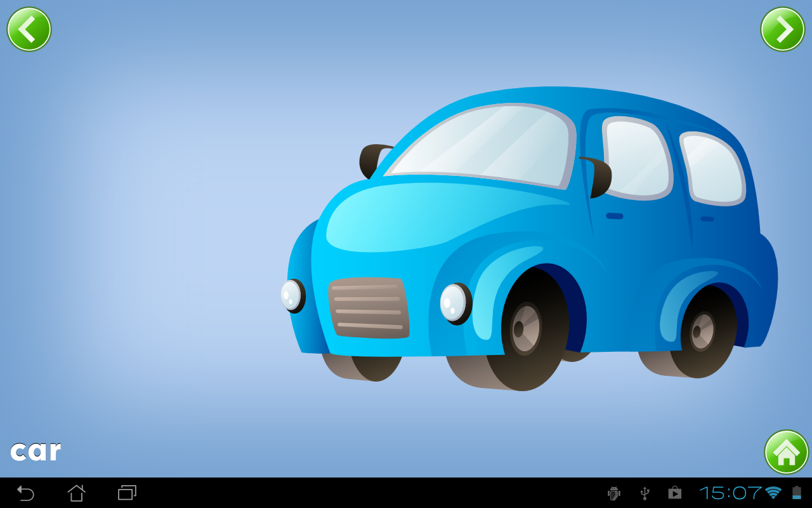Tap the car's gray front grille
The image size is (812, 508).
[368, 308]
